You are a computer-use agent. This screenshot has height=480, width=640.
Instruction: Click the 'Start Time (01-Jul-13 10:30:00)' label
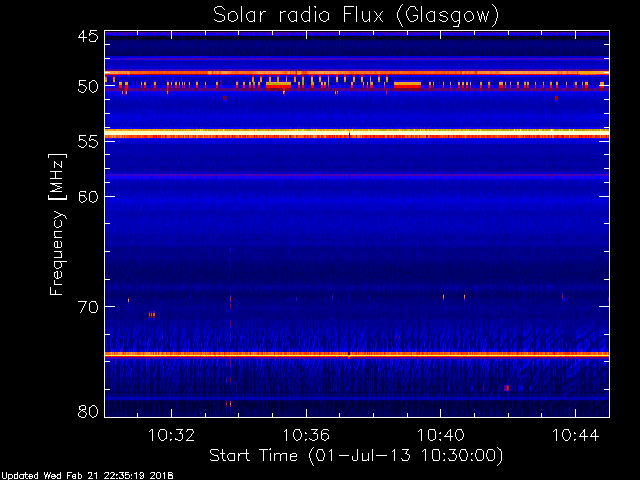pyautogui.click(x=356, y=456)
